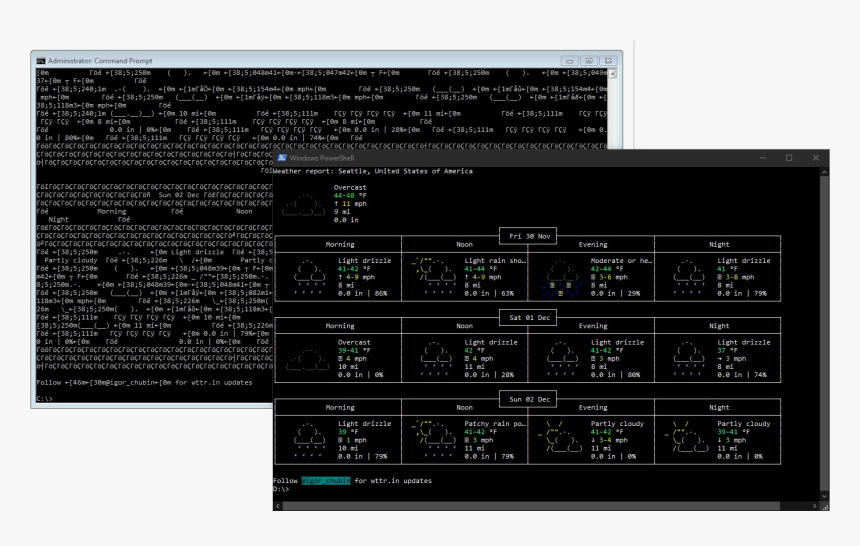860x546 pixels.
Task: Minimize the Windows PowerShell window
Action: click(x=762, y=158)
